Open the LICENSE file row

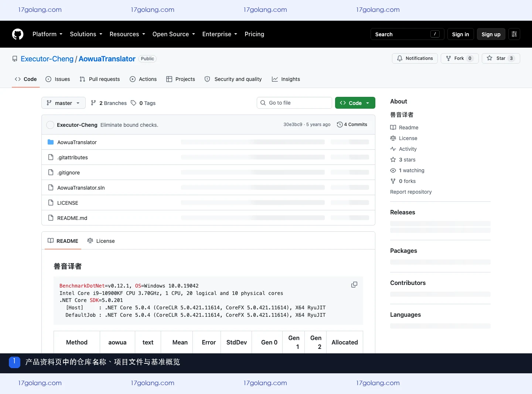point(208,203)
